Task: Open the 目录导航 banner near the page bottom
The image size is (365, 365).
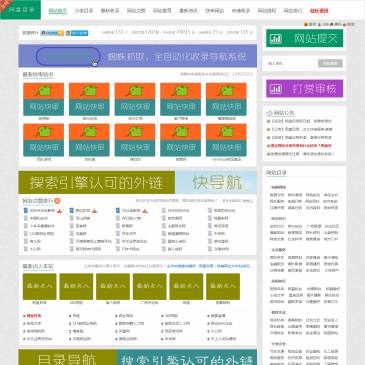Action: point(138,357)
